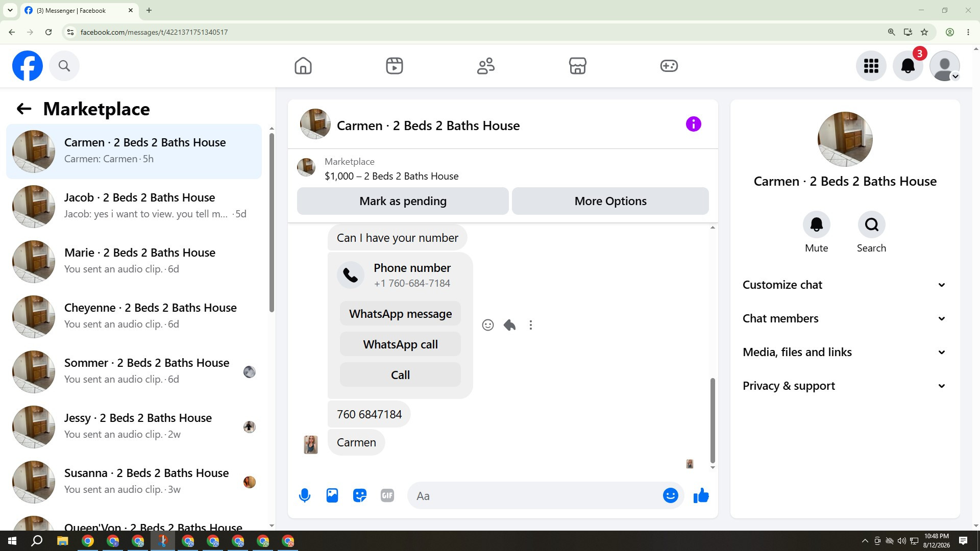Open the account profile menu
Screen dimensions: 980x551
(x=945, y=66)
